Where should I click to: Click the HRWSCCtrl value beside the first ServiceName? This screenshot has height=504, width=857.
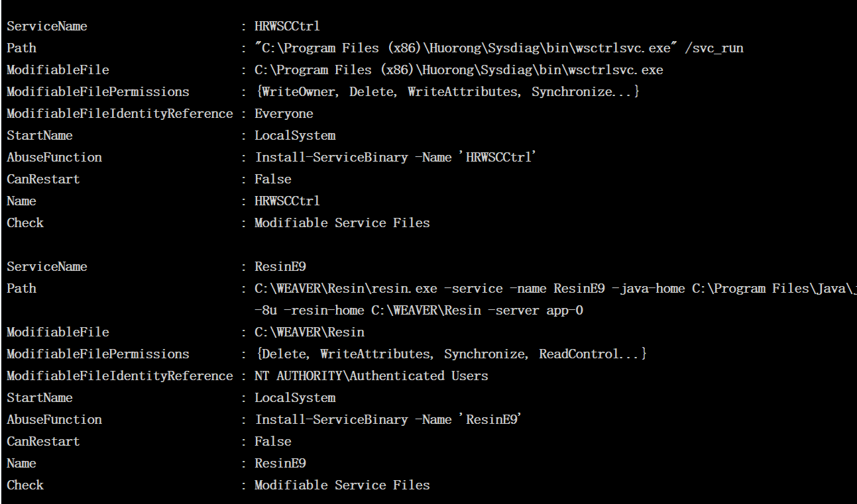(287, 26)
